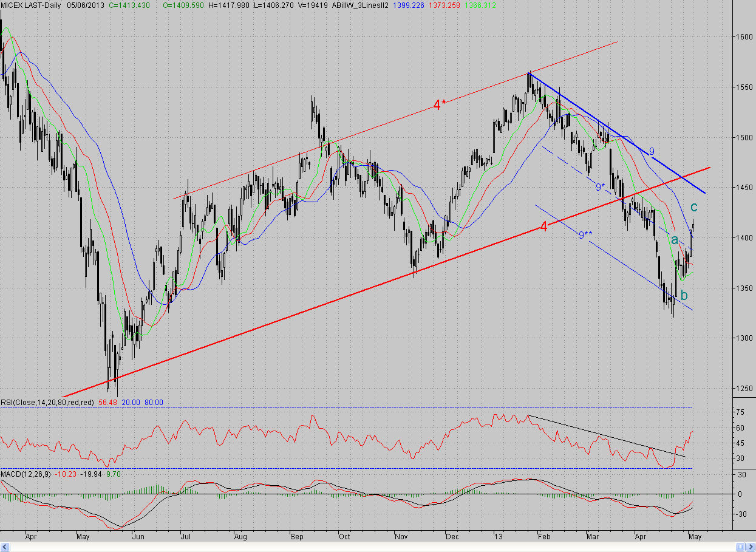Image resolution: width=756 pixels, height=552 pixels.
Task: Select the wave 'a' text annotation
Action: (x=674, y=240)
